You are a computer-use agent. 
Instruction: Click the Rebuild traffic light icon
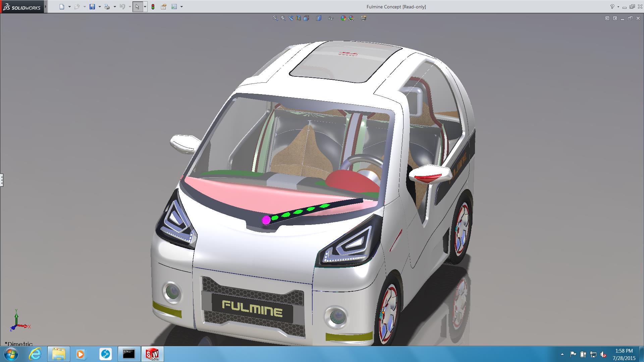point(153,7)
